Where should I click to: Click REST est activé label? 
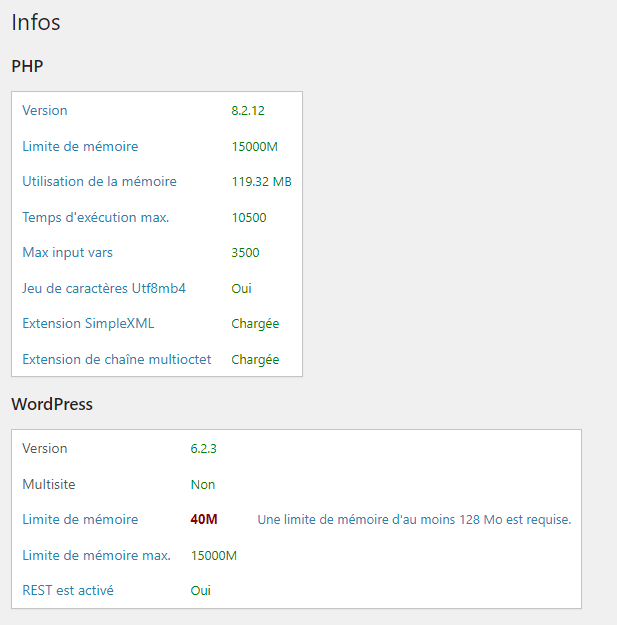click(68, 590)
